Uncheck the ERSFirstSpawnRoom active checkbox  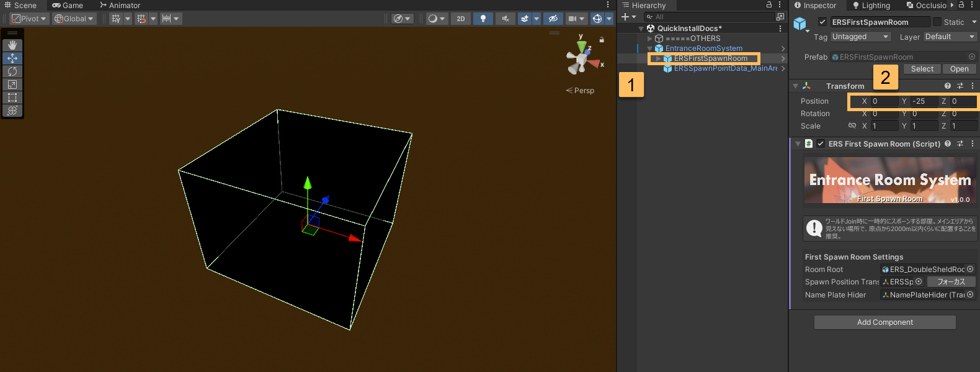pos(822,22)
